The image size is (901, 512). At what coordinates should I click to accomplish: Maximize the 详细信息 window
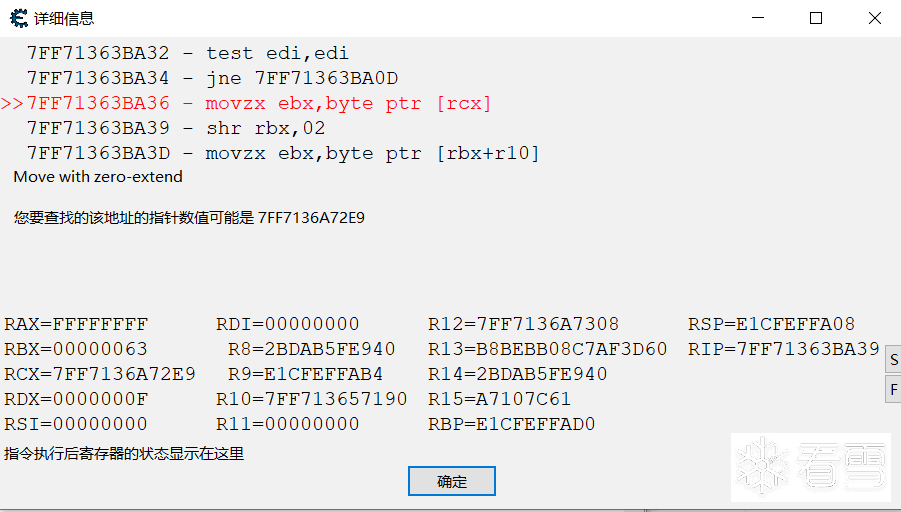pos(816,18)
